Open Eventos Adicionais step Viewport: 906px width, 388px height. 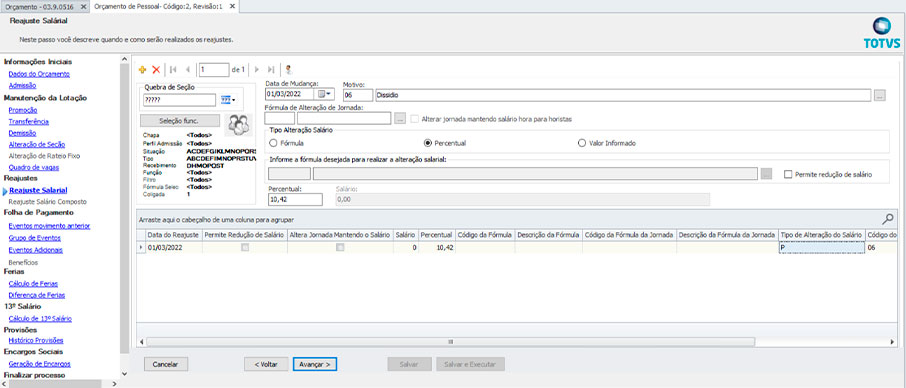click(x=35, y=250)
